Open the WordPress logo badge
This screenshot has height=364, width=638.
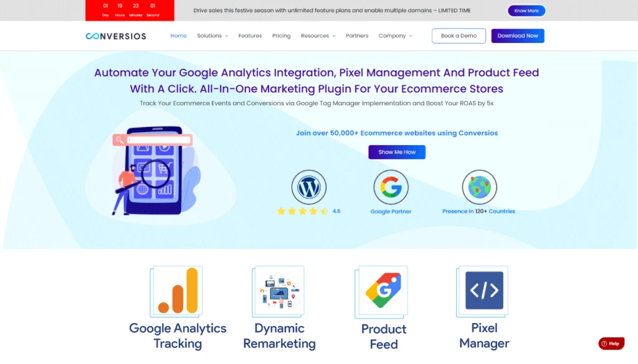(x=309, y=187)
